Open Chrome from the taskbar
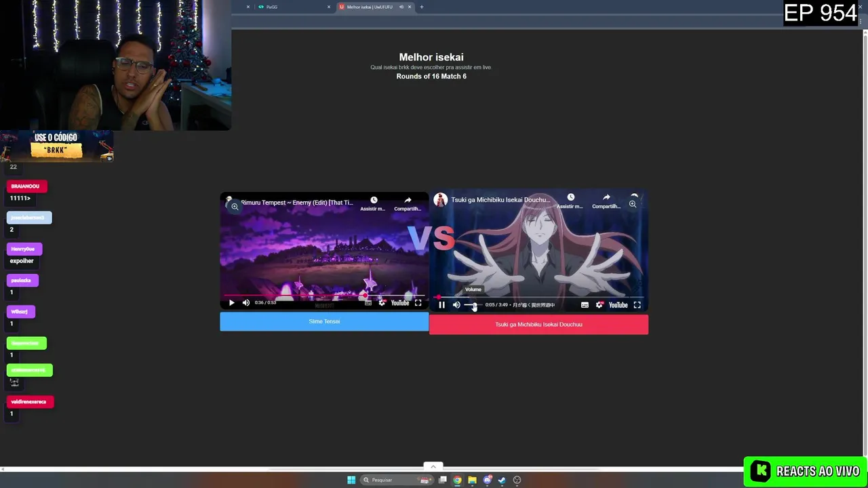The image size is (868, 488). 458,480
